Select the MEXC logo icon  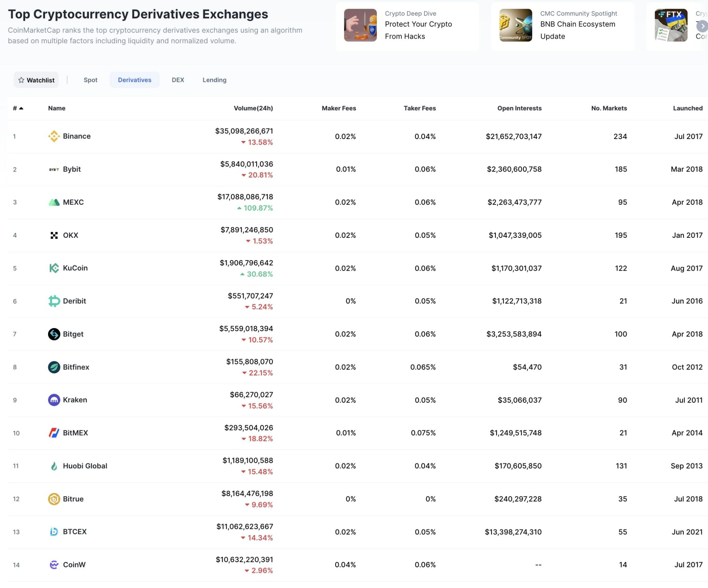coord(54,202)
